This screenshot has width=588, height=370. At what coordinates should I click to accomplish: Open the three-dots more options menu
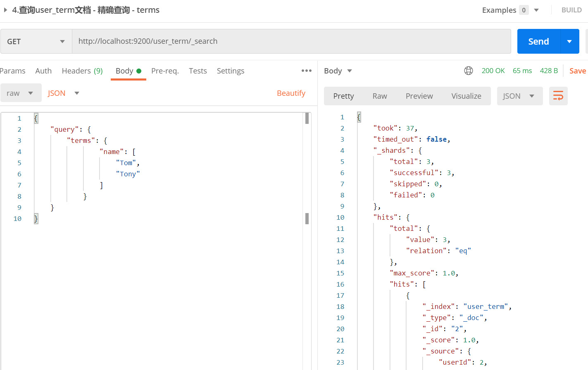click(x=306, y=71)
